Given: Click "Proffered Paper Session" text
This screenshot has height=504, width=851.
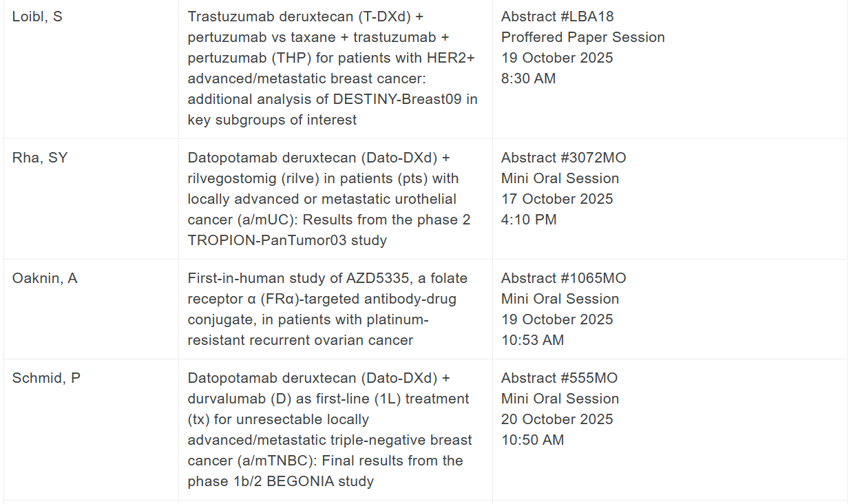Looking at the screenshot, I should 582,37.
